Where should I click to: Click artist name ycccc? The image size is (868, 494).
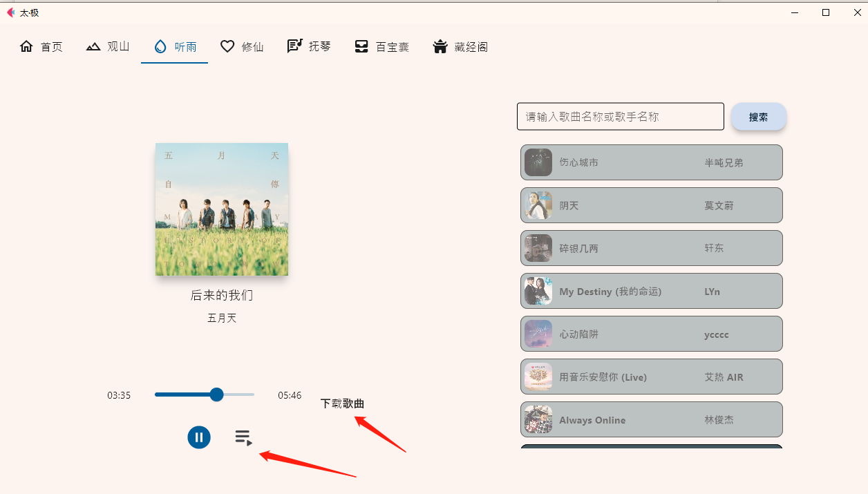pyautogui.click(x=717, y=334)
